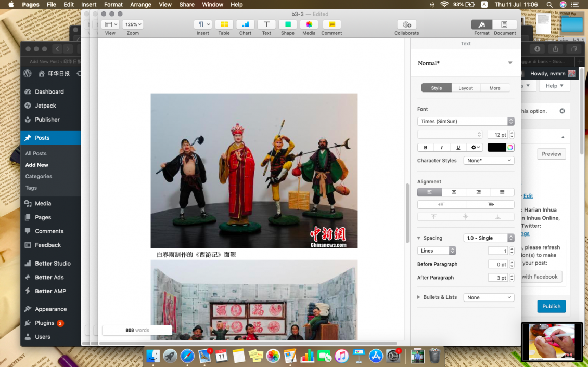Open Plugins in WordPress sidebar
Viewport: 588px width, 367px height.
pyautogui.click(x=45, y=323)
